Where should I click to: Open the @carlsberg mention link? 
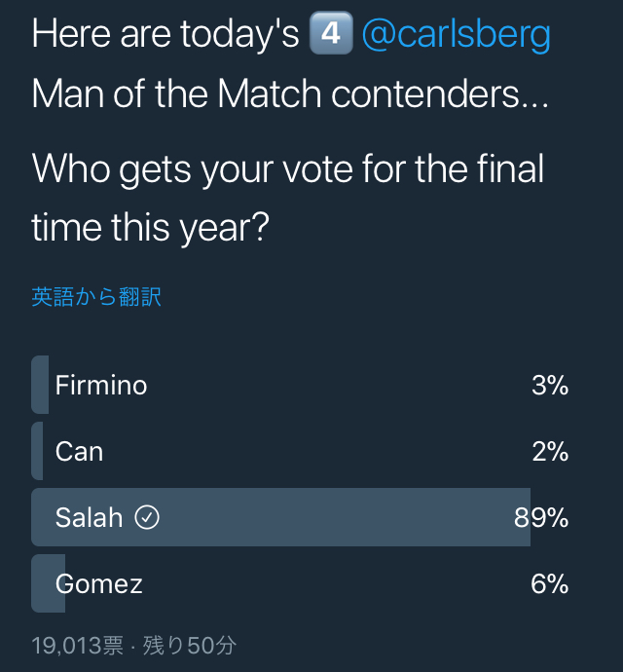point(456,36)
